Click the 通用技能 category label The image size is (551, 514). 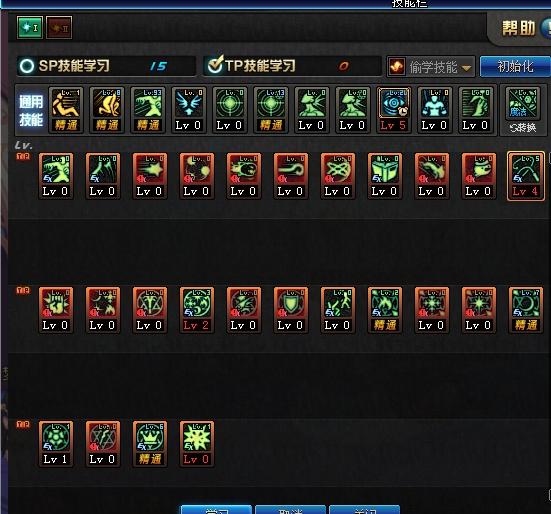tap(31, 110)
